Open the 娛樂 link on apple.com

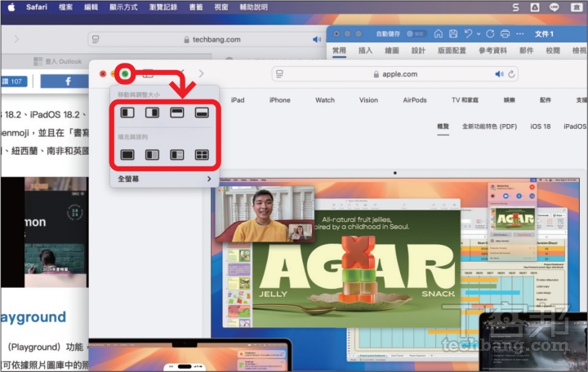(510, 100)
